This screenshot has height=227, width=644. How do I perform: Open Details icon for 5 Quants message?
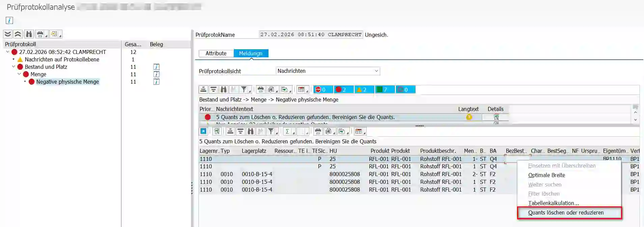click(x=496, y=117)
